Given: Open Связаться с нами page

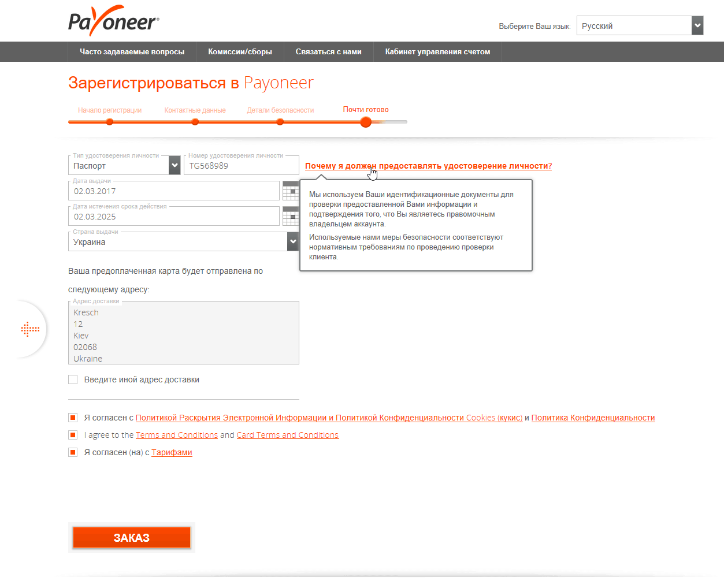Looking at the screenshot, I should tap(328, 51).
